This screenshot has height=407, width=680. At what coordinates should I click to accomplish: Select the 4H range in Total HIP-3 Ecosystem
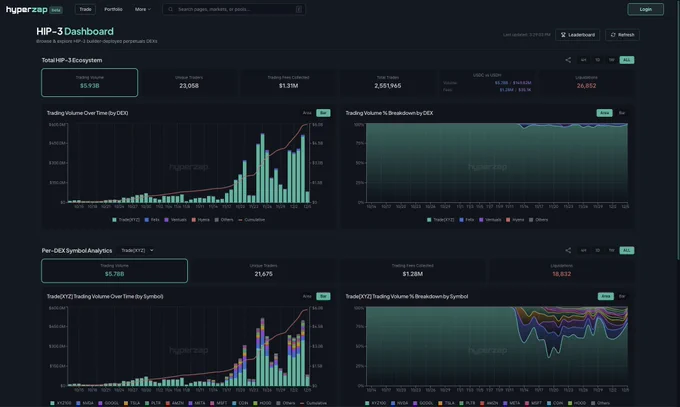click(x=583, y=60)
